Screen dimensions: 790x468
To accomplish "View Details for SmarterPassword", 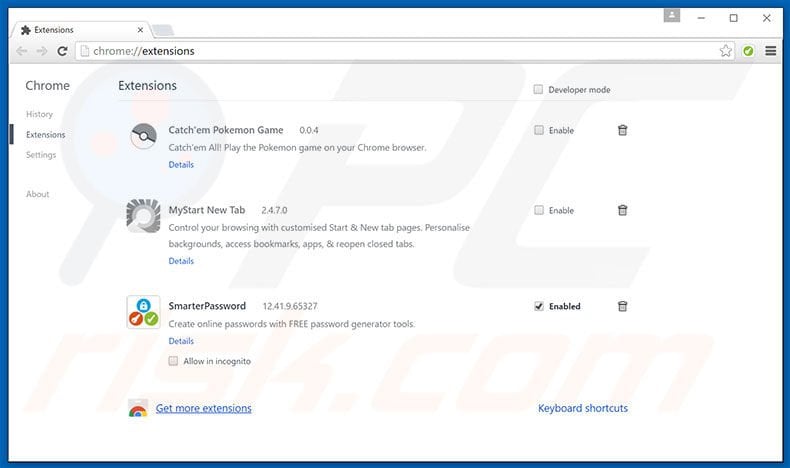I will click(181, 341).
